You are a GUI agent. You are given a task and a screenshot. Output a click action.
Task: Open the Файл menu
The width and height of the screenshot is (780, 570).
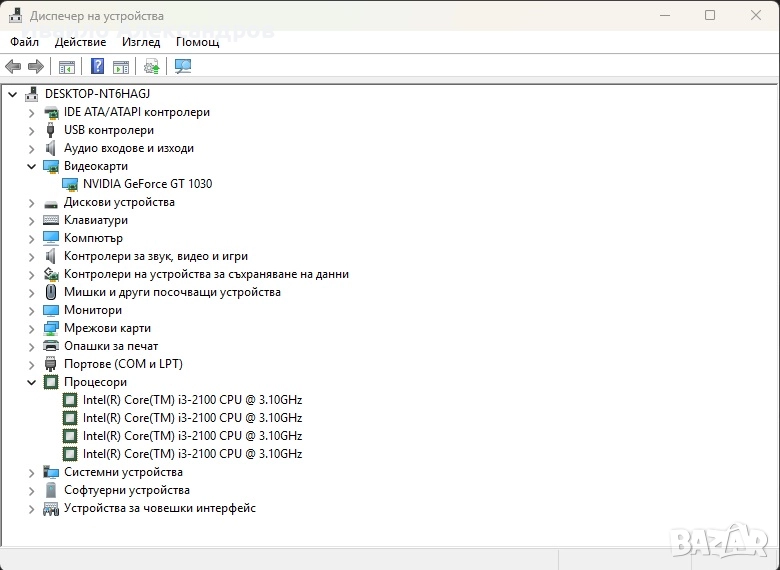[x=25, y=42]
